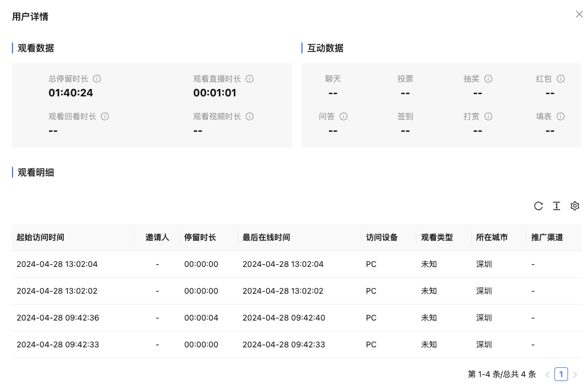
Task: Click info icon beside 观看回看时长
Action: point(105,116)
